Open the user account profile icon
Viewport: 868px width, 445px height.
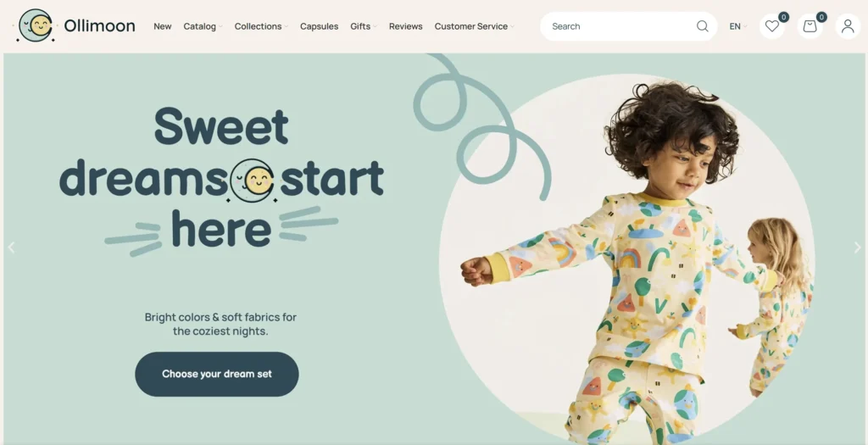tap(848, 26)
